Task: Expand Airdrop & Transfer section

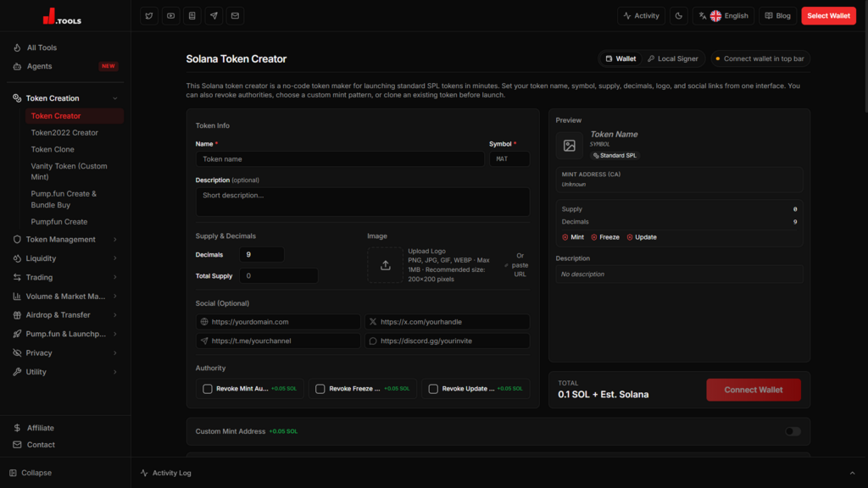Action: coord(65,315)
